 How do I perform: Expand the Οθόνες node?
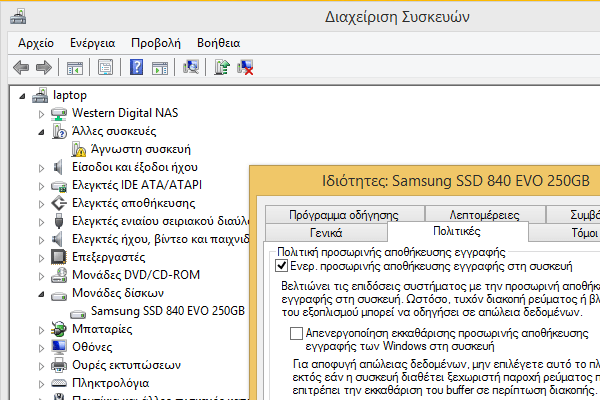(x=41, y=348)
